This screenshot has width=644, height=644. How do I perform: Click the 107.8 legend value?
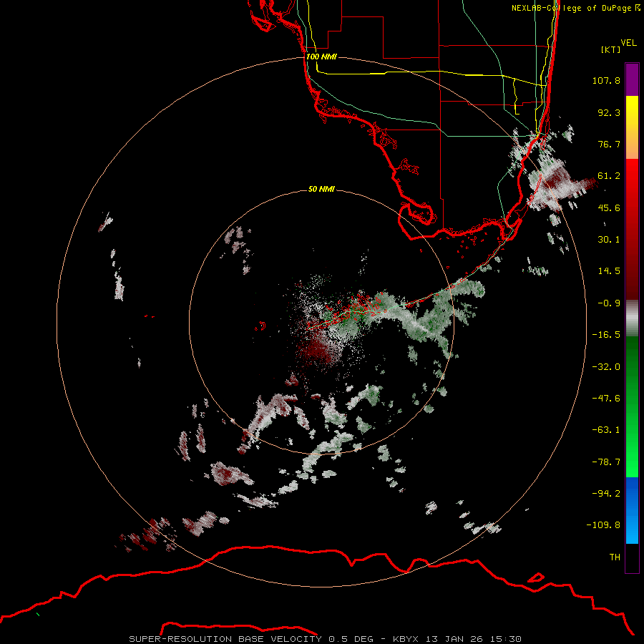click(x=606, y=80)
